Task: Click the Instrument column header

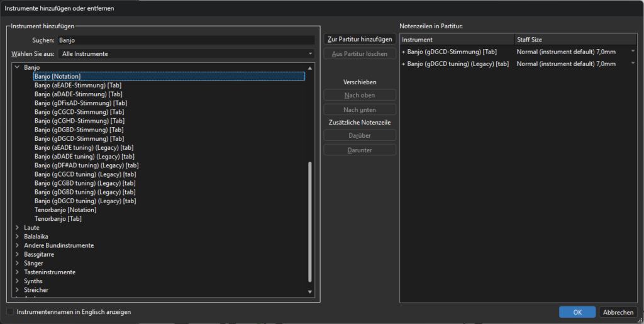Action: (457, 40)
